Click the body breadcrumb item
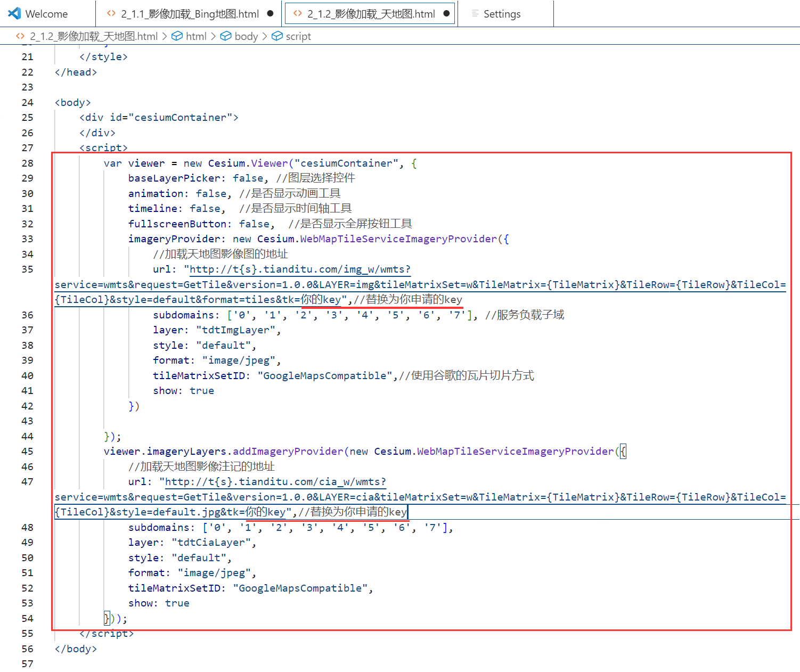Viewport: 800px width, 672px height. point(246,36)
